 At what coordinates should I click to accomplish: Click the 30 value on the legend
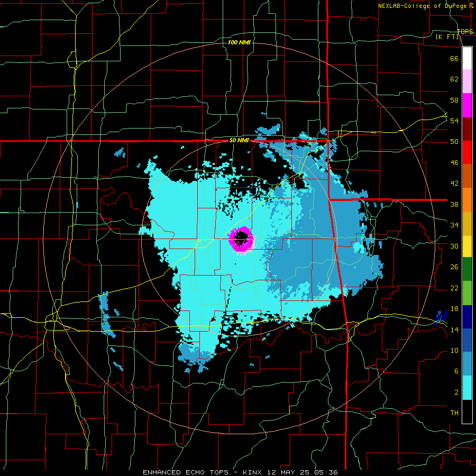454,246
